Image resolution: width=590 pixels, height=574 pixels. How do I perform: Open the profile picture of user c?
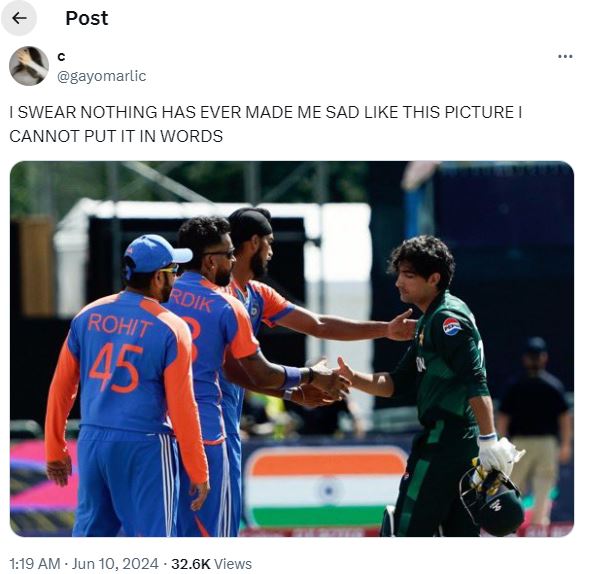pyautogui.click(x=29, y=66)
